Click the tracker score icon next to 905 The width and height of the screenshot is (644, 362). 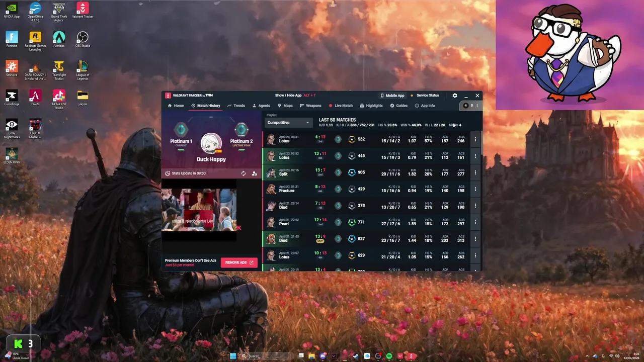[352, 172]
